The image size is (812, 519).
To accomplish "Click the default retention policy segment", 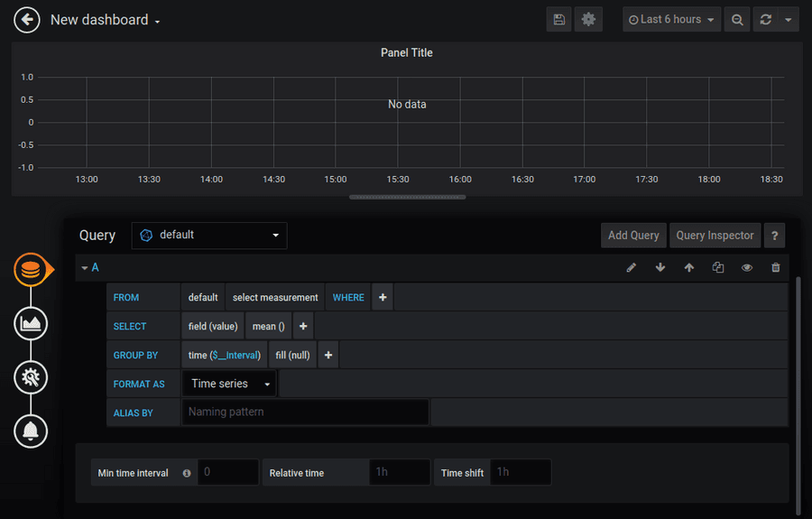I will click(x=203, y=297).
